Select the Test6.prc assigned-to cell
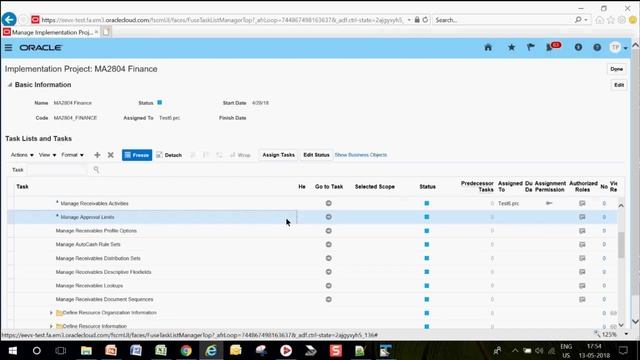The width and height of the screenshot is (640, 360). tap(509, 203)
